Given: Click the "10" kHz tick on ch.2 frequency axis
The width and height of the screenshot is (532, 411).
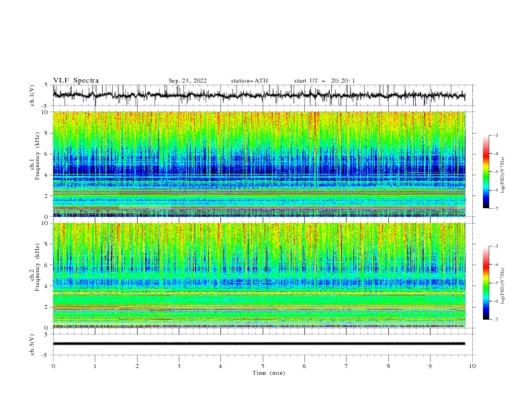Looking at the screenshot, I should coord(46,223).
